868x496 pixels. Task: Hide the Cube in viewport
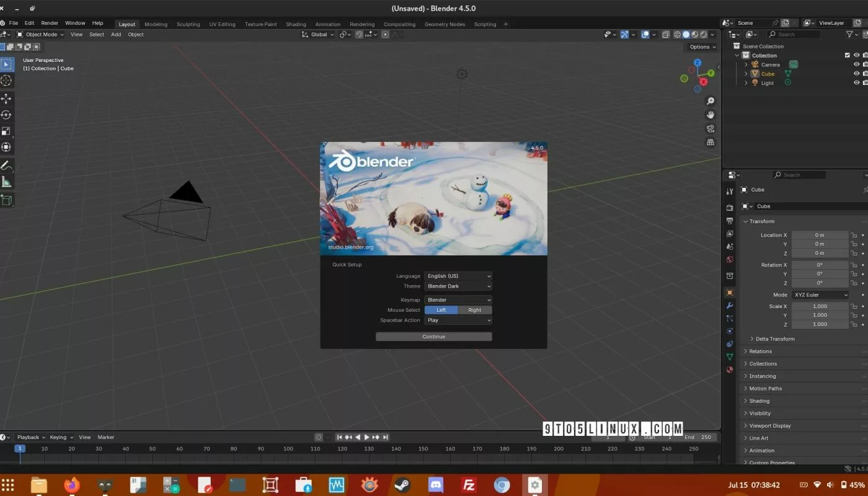pyautogui.click(x=857, y=74)
